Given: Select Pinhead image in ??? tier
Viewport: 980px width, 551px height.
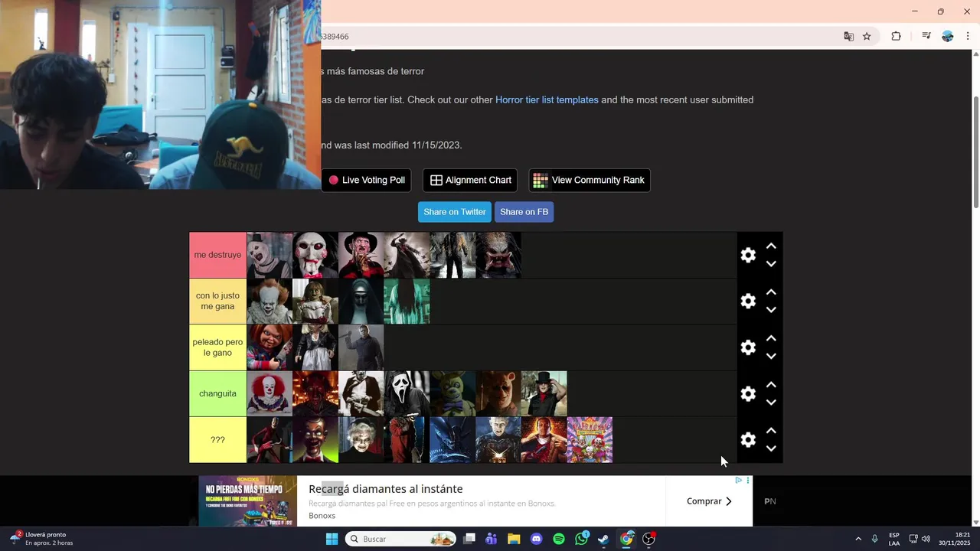Looking at the screenshot, I should pyautogui.click(x=498, y=440).
